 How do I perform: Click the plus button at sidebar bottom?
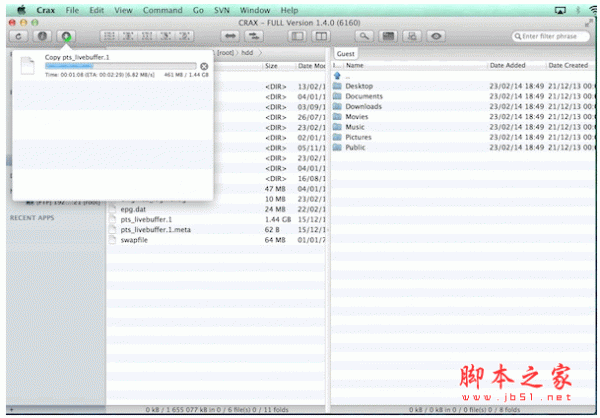tap(12, 410)
